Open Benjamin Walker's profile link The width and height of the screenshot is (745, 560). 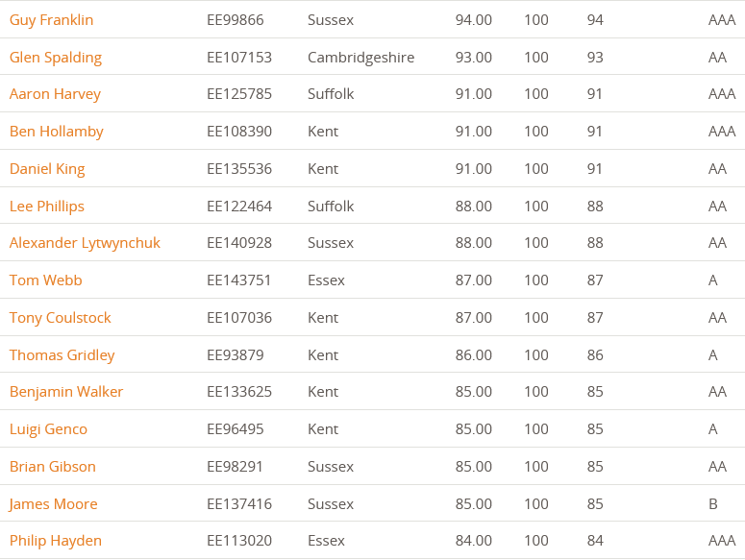66,392
